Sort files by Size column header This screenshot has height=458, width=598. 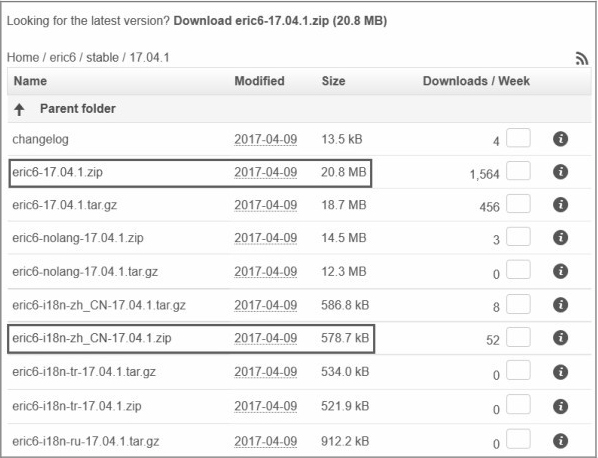point(333,81)
